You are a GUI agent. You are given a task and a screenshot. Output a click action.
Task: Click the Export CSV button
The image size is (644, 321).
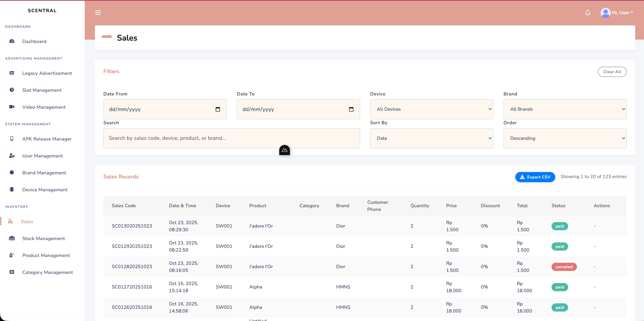(x=535, y=177)
